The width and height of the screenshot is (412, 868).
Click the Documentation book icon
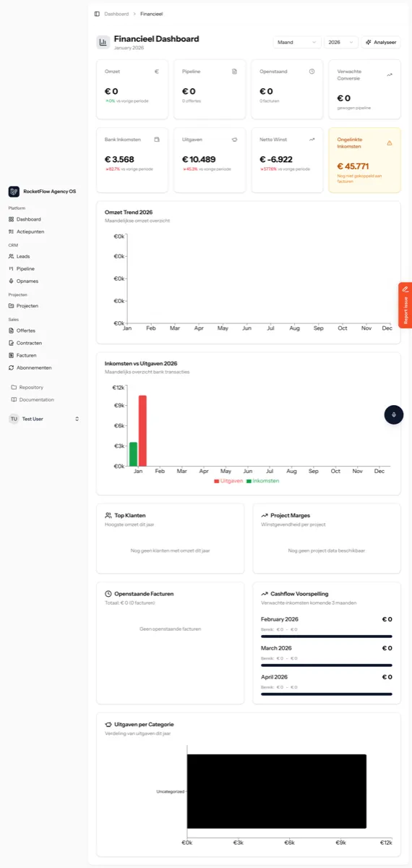14,399
